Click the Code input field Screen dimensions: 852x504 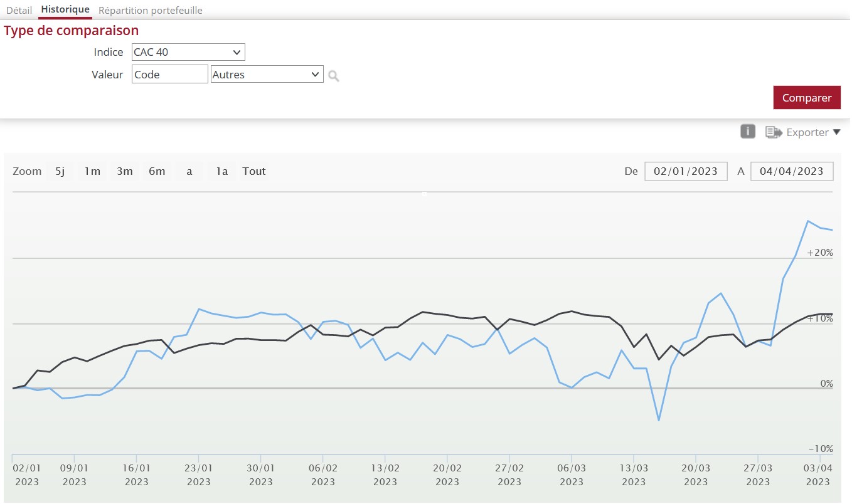pos(170,75)
